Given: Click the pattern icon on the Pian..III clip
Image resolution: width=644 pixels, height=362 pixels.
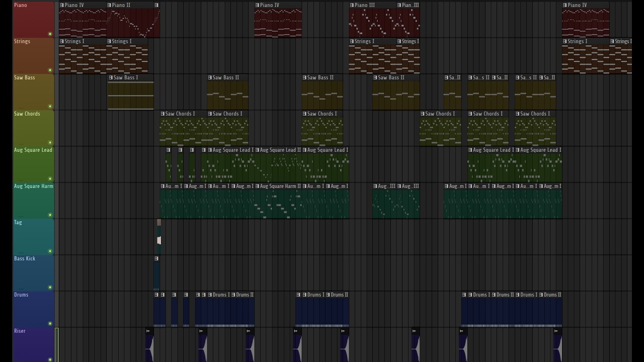Looking at the screenshot, I should (x=399, y=5).
